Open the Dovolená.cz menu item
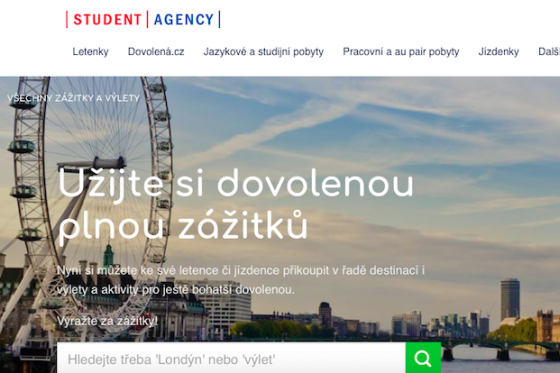560x373 pixels. click(156, 52)
